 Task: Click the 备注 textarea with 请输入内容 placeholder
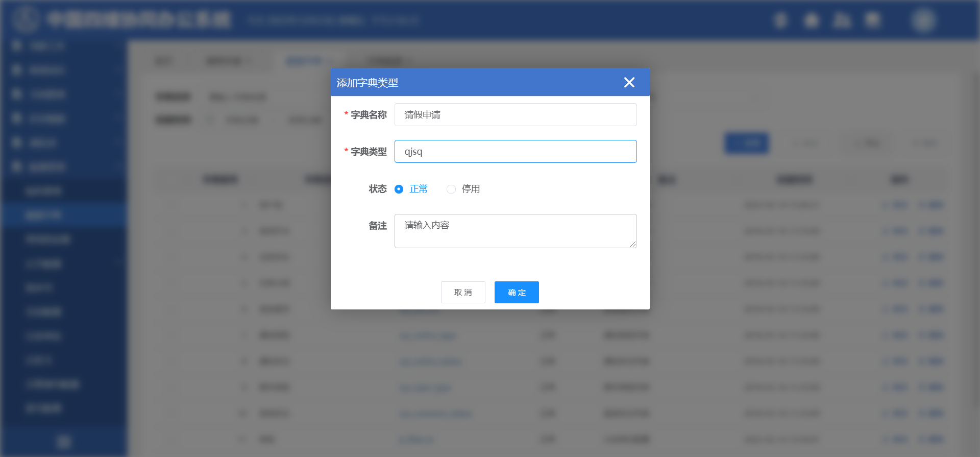(x=515, y=231)
